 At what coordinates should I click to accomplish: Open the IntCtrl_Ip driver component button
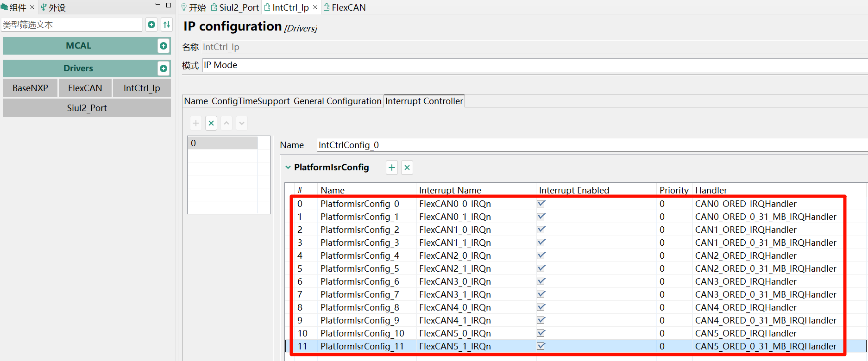[x=142, y=88]
